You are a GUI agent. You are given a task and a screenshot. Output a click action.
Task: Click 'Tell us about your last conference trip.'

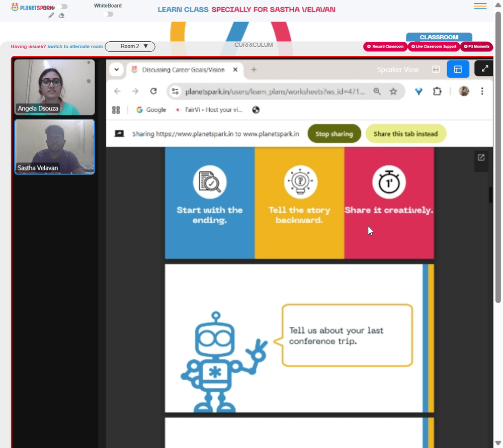pos(336,336)
